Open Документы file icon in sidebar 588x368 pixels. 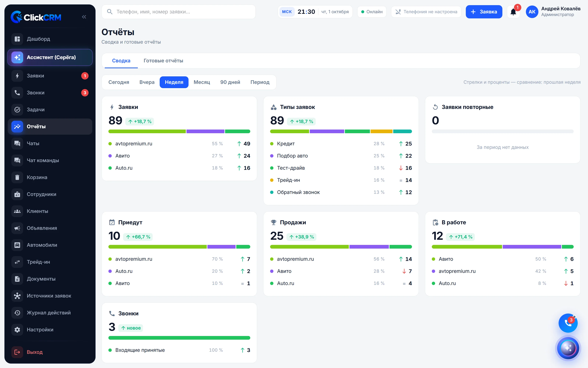17,279
